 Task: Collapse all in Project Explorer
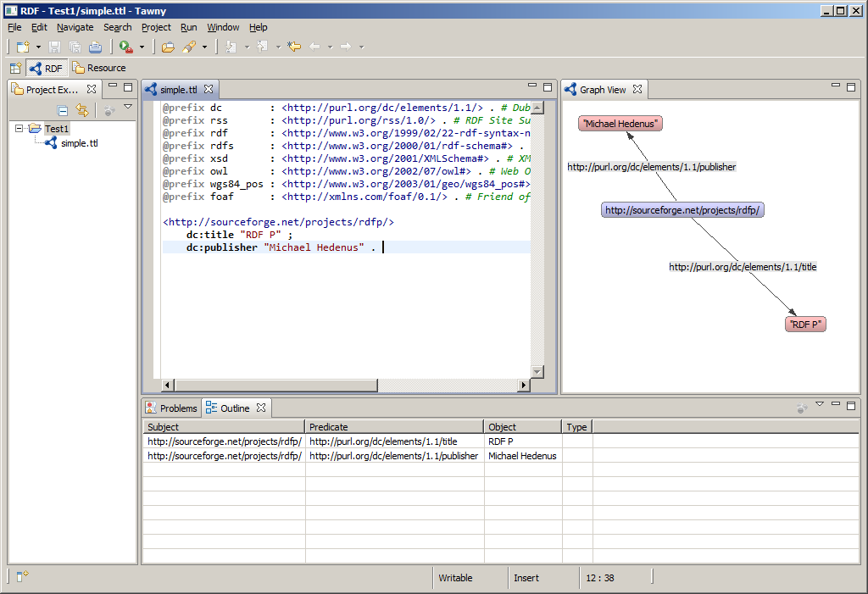(x=63, y=110)
